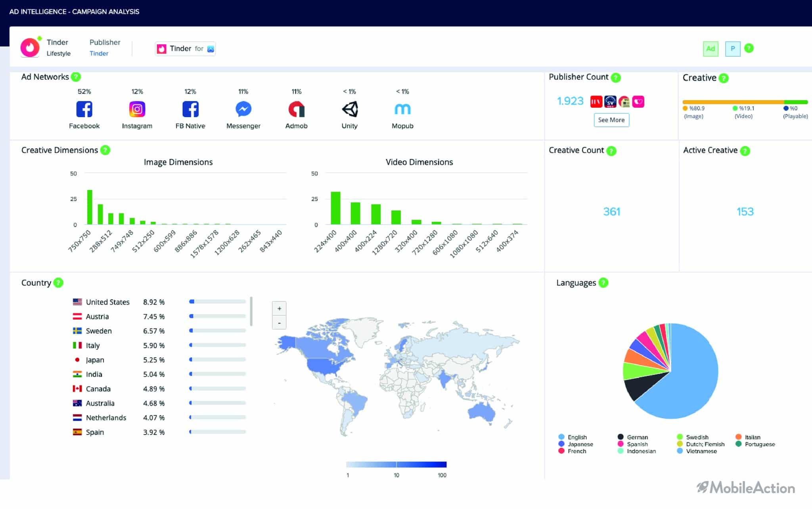Toggle the German legend entry
812x509 pixels.
[x=633, y=437]
